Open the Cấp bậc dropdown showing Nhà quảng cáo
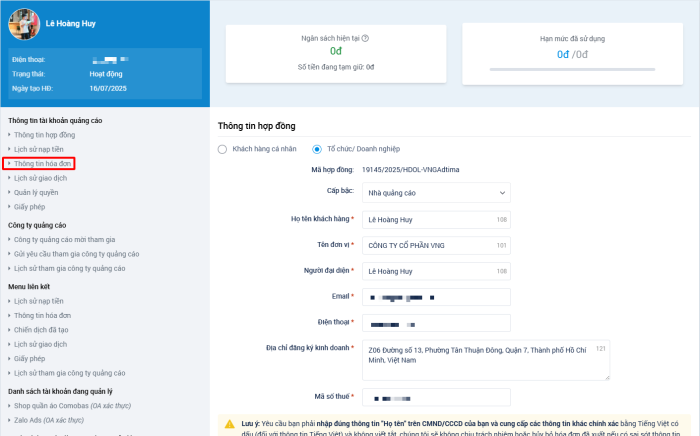700x436 pixels. click(x=436, y=192)
